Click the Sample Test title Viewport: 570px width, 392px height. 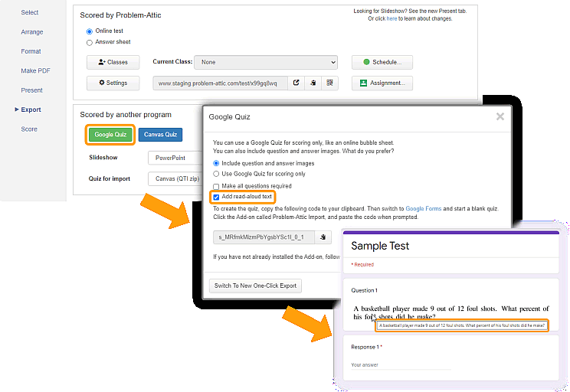click(x=380, y=246)
